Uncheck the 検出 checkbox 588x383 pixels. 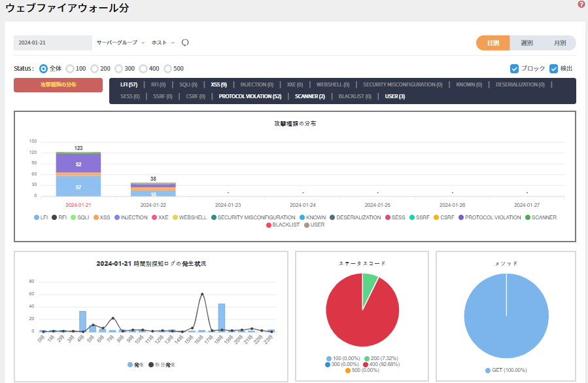click(553, 68)
